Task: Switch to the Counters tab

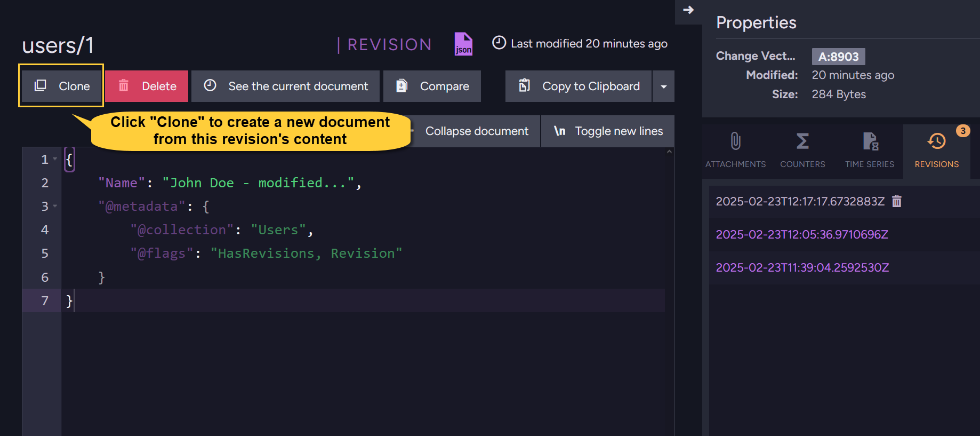Action: 802,150
